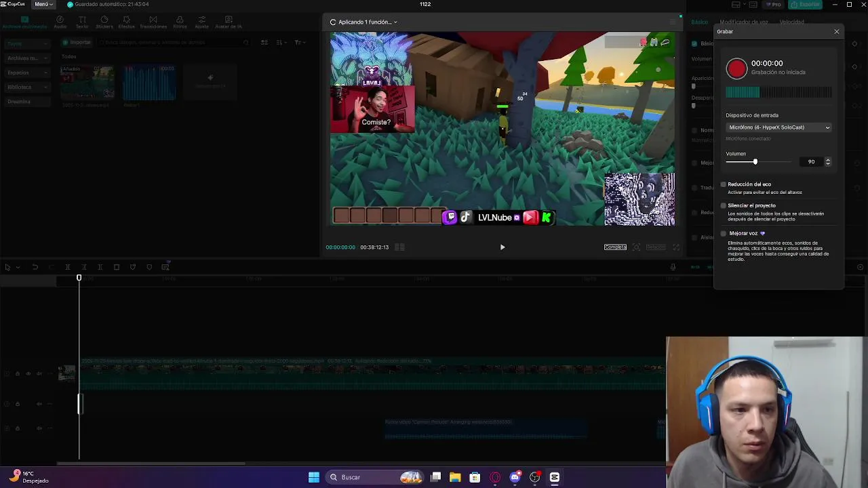This screenshot has height=488, width=868.
Task: Select the video clip on the timeline
Action: pos(372,373)
